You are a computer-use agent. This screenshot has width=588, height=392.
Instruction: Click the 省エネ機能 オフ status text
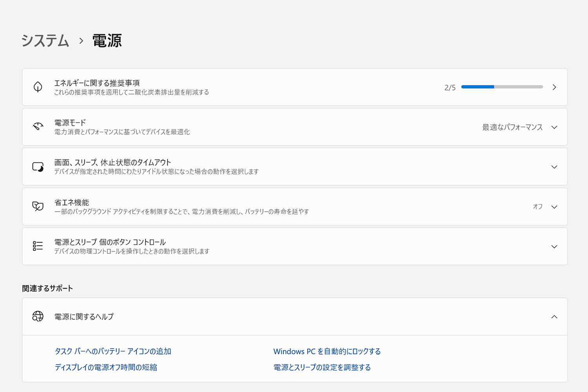coord(537,207)
